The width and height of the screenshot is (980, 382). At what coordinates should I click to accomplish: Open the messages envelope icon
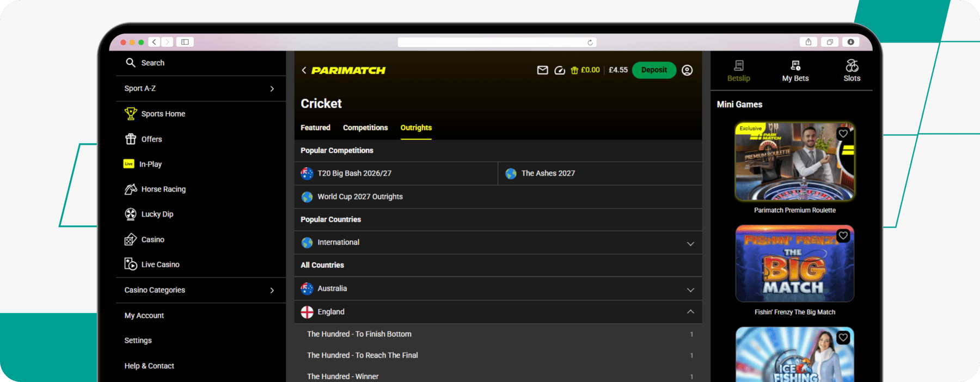[542, 70]
